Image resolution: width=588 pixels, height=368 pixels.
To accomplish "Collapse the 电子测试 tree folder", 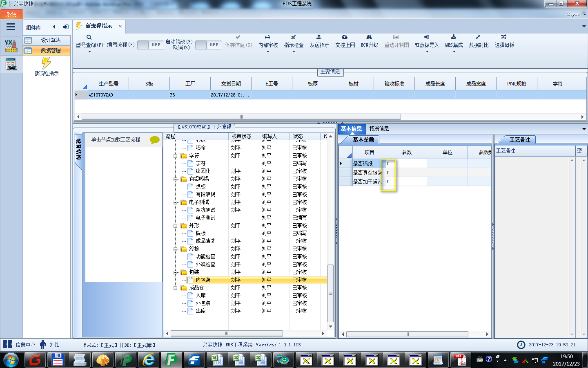I will pyautogui.click(x=176, y=202).
